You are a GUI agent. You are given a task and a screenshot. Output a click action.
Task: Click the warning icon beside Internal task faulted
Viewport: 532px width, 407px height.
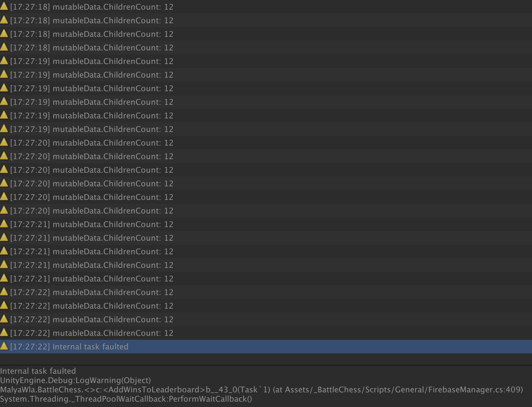[4, 347]
